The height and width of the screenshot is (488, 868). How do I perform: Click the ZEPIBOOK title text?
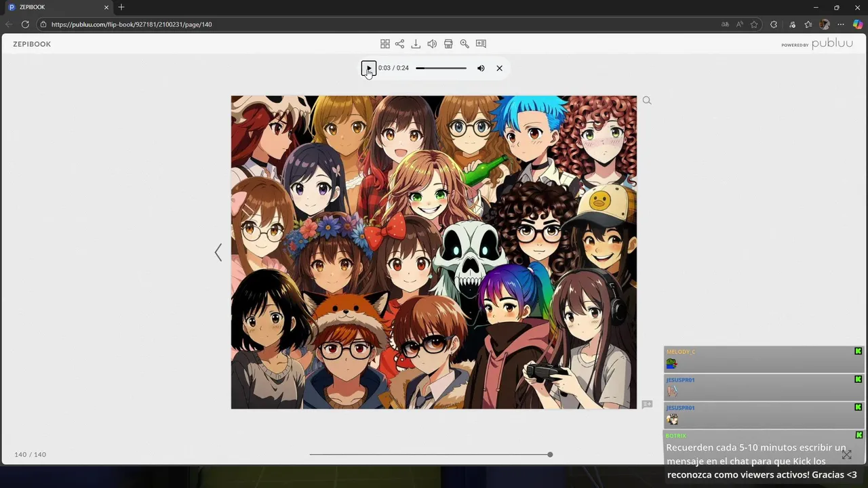(32, 44)
